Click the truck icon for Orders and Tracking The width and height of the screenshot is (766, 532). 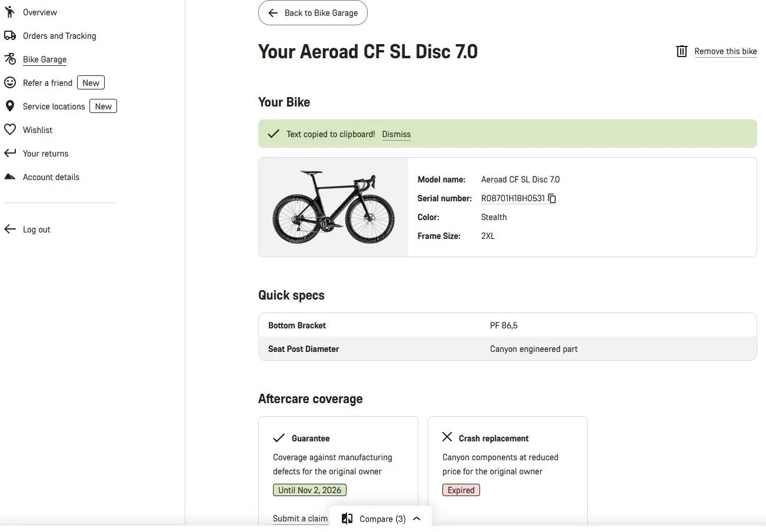click(x=10, y=36)
